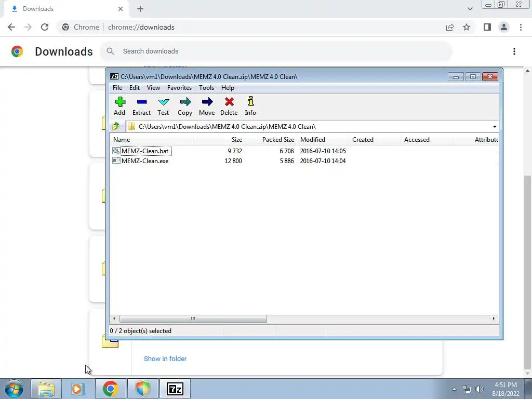Viewport: 532px width, 399px height.
Task: Click the MEMZ-Clean.bat file icon
Action: pyautogui.click(x=116, y=151)
